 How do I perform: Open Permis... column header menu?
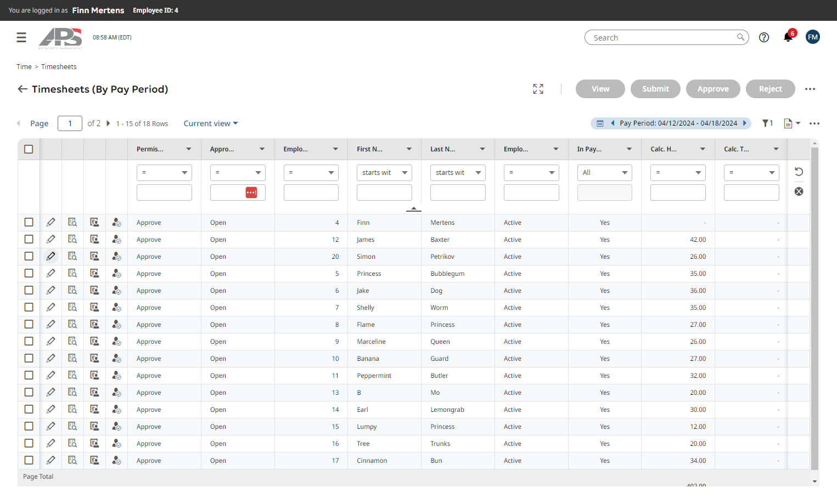pos(189,149)
